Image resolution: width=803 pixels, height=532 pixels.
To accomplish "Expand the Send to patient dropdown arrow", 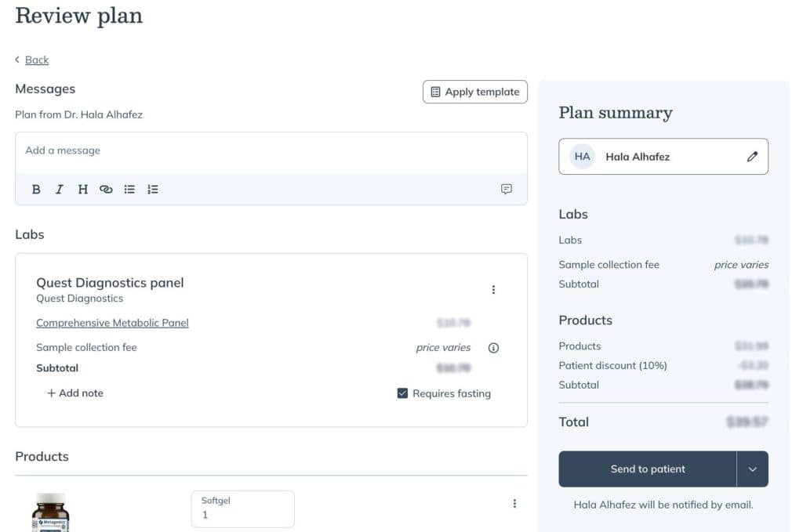I will click(752, 469).
